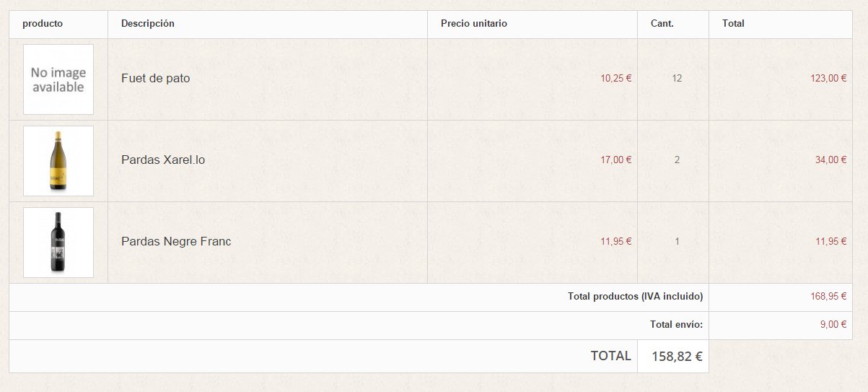Open the Pardas Xarel.lo product link
Viewport: 868px width, 392px height.
pos(163,160)
